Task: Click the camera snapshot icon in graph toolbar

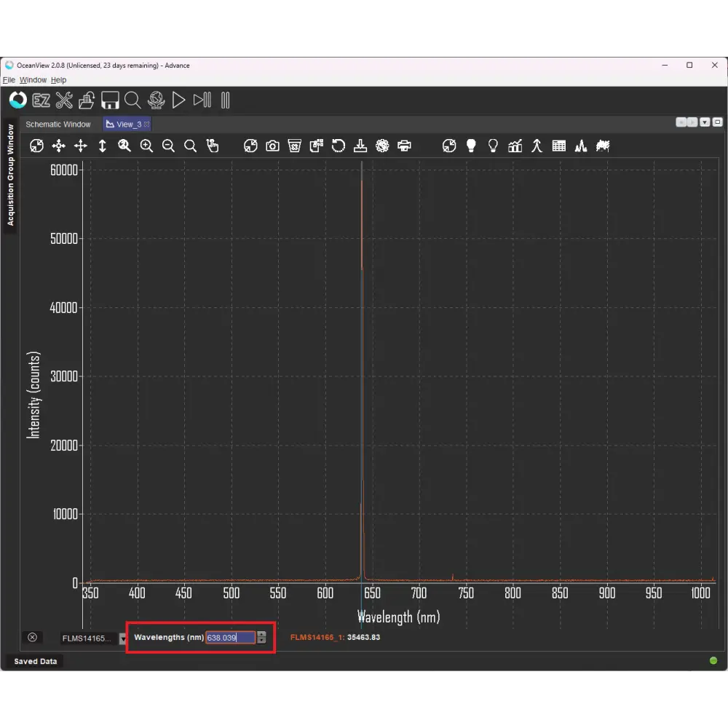Action: point(272,146)
